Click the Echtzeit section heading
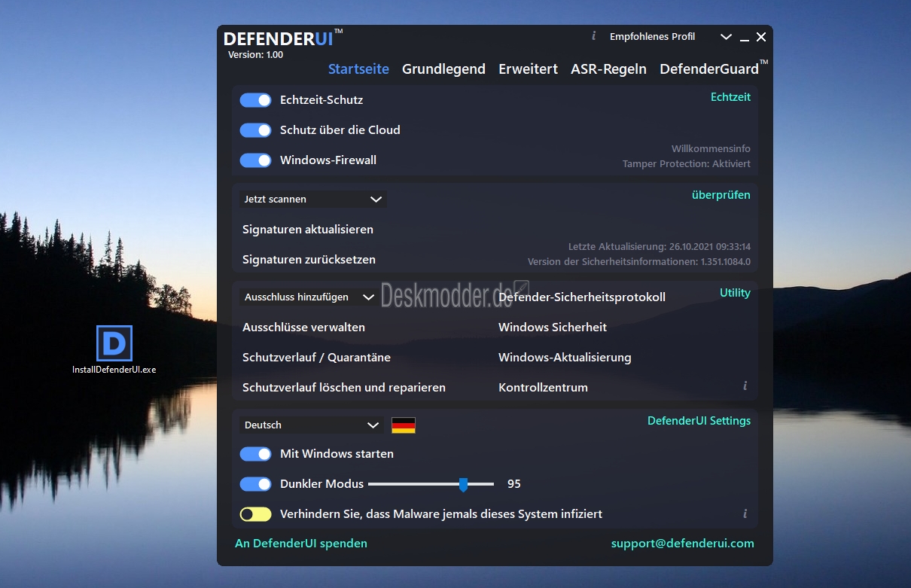This screenshot has width=911, height=588. point(730,97)
